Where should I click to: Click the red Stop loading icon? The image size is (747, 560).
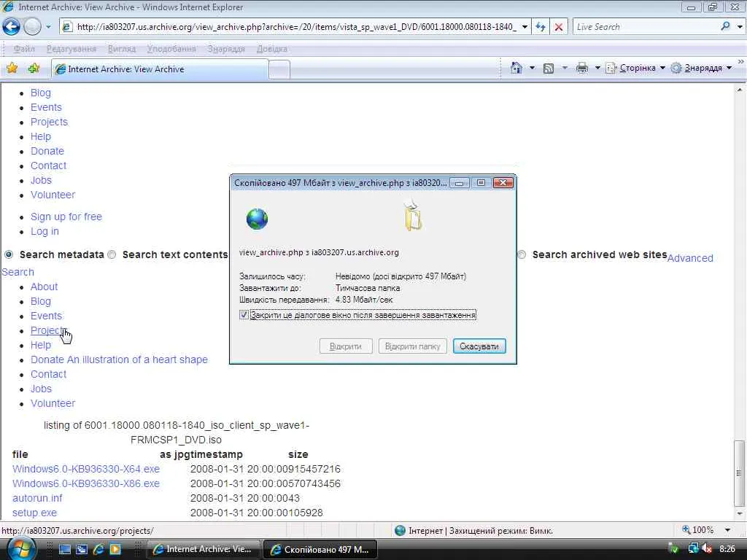559,27
